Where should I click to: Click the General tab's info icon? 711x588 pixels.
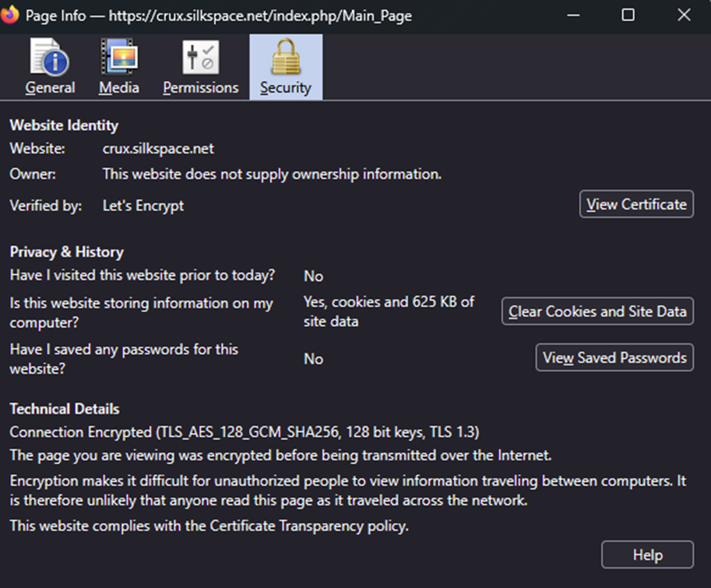click(x=50, y=58)
